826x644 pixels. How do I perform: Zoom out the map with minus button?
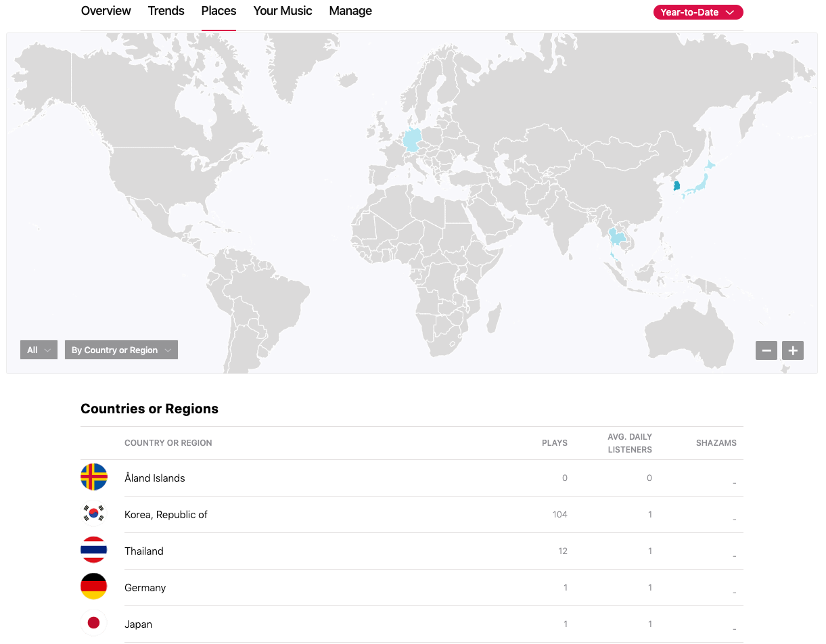click(x=766, y=350)
